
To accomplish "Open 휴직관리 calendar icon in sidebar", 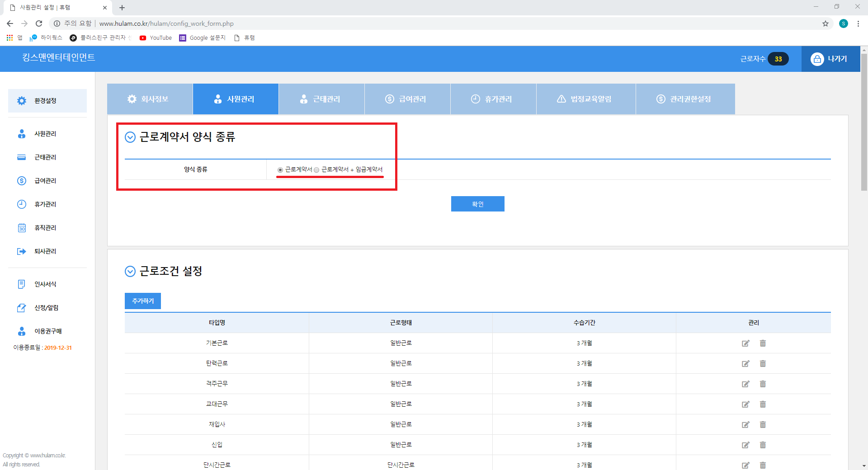I will pos(22,228).
